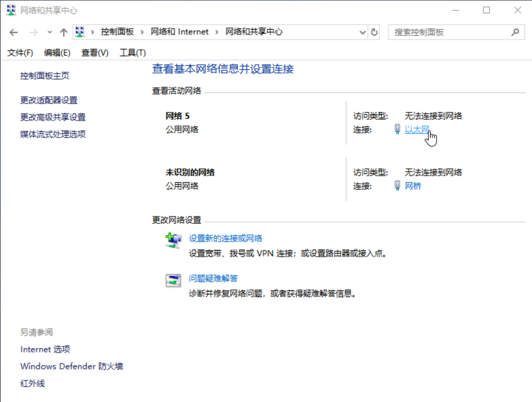Screen dimensions: 532x402
Task: Select 网络和 Internet in the address breadcrumb
Action: [179, 32]
